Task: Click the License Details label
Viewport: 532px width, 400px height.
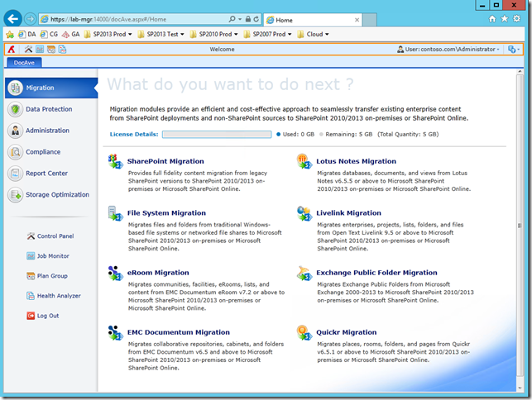Action: (x=134, y=135)
